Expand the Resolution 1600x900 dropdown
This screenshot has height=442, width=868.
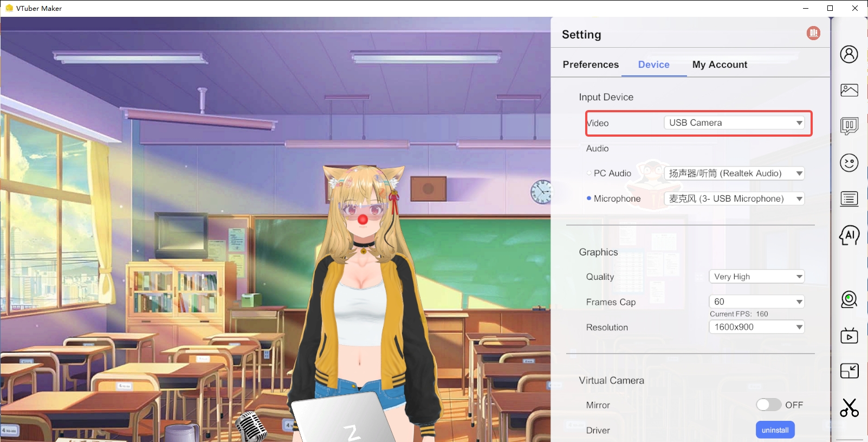(757, 327)
